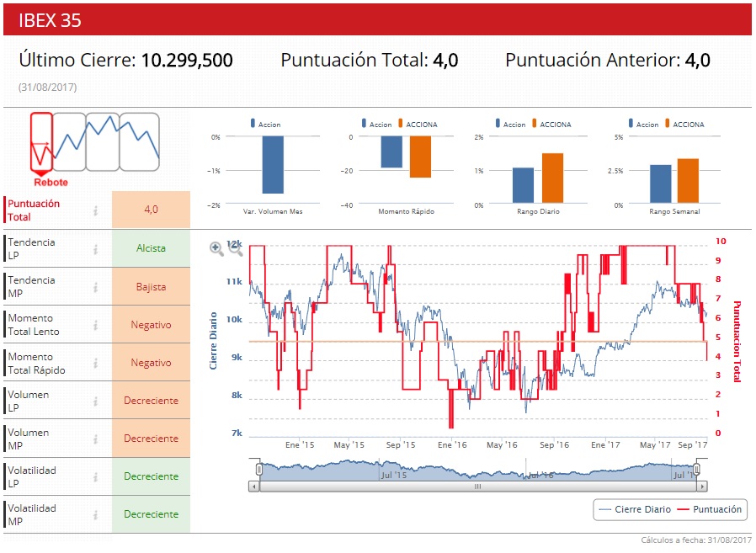The width and height of the screenshot is (756, 553).
Task: Click the Cierre Diario blue axis title
Action: [213, 341]
